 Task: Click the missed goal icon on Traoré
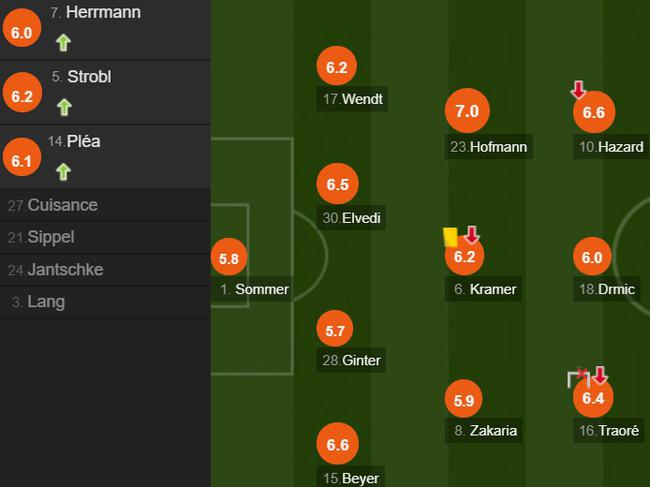[x=577, y=377]
